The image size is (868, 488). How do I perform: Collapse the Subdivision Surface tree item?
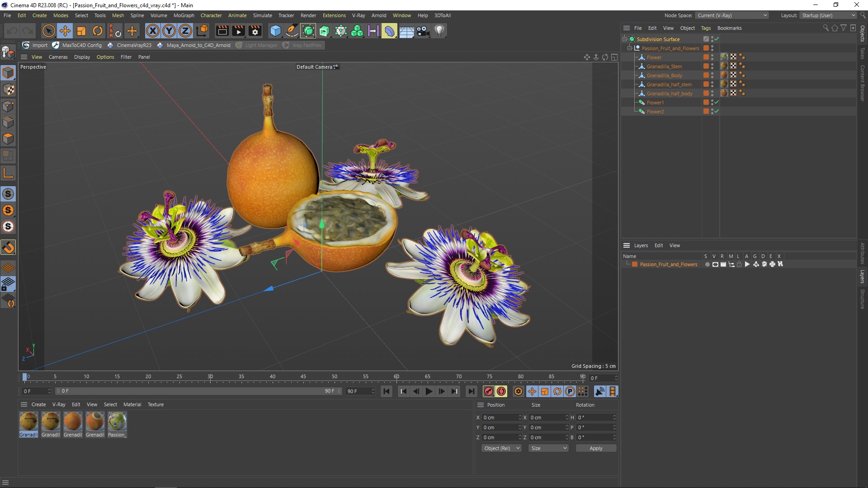625,39
